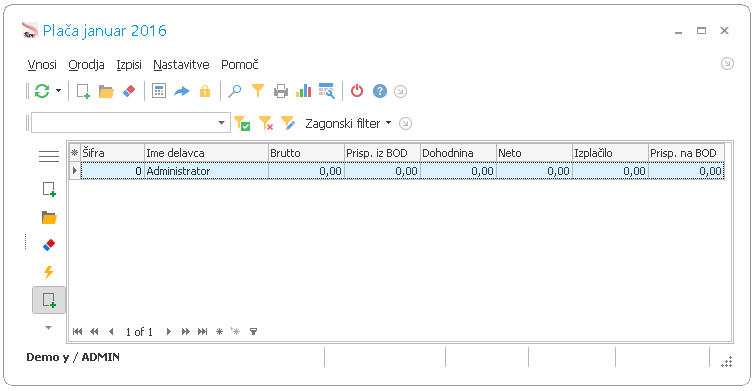The image size is (752, 391).
Task: Go to first record navigator button
Action: coord(77,332)
